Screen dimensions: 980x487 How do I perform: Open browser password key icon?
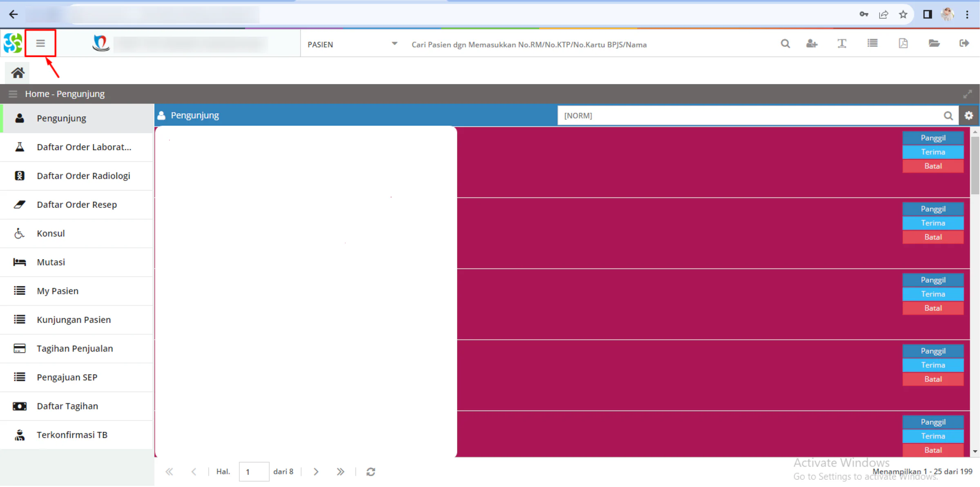tap(864, 15)
